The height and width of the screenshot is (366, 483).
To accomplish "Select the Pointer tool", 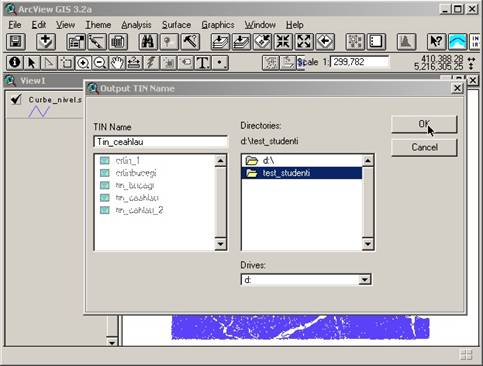I will pyautogui.click(x=32, y=63).
